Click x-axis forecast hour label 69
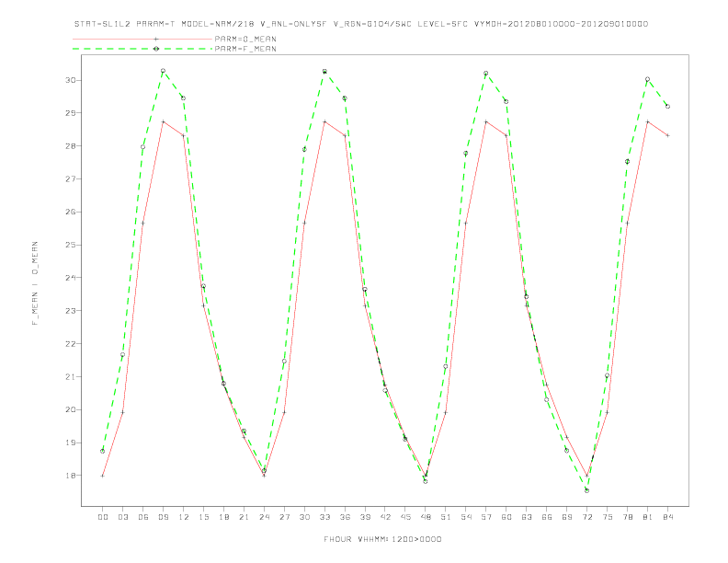This screenshot has height=563, width=728. (x=567, y=517)
